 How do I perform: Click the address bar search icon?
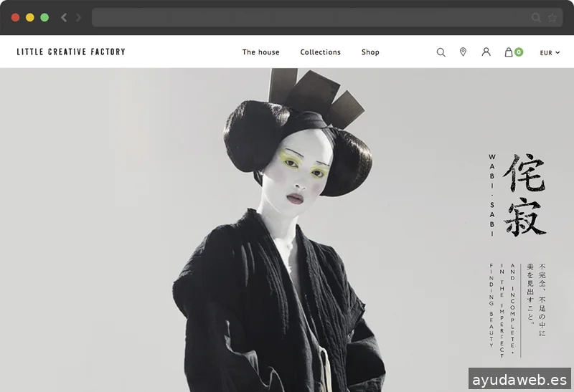click(536, 17)
